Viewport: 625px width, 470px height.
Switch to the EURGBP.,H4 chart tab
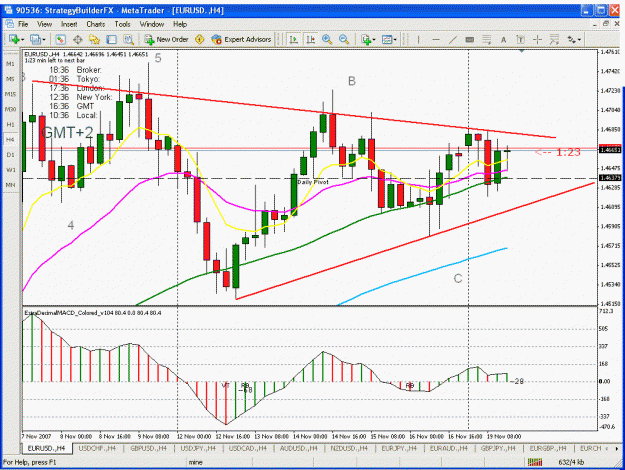548,448
